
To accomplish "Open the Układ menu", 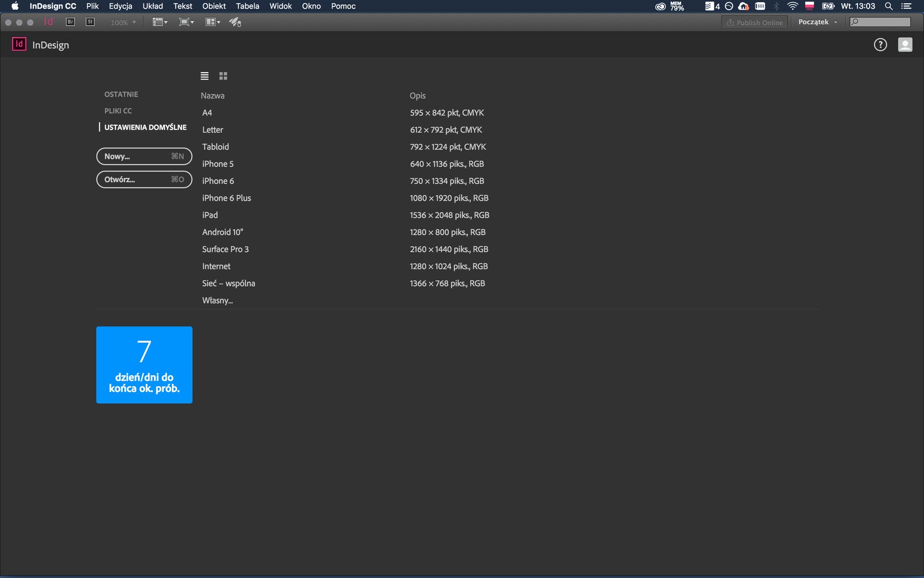I will pyautogui.click(x=153, y=6).
